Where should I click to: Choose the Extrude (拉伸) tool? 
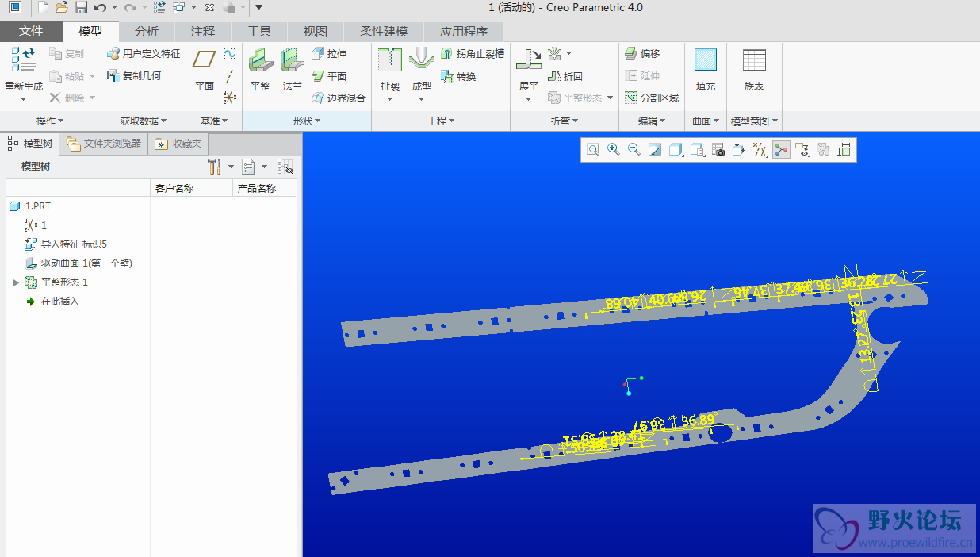[x=329, y=54]
